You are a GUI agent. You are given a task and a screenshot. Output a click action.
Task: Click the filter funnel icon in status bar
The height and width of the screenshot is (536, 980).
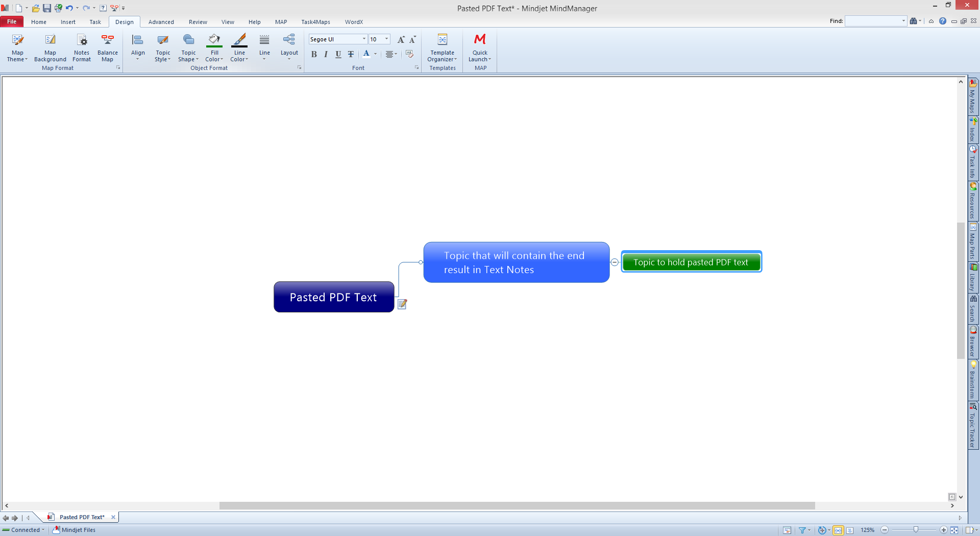(x=802, y=530)
